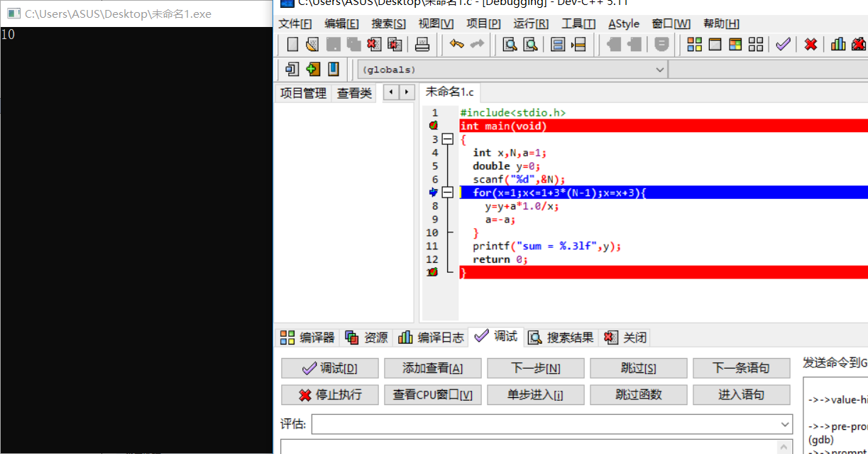Click the 下一步[N] button
Viewport: 868px width, 454px height.
tap(536, 368)
